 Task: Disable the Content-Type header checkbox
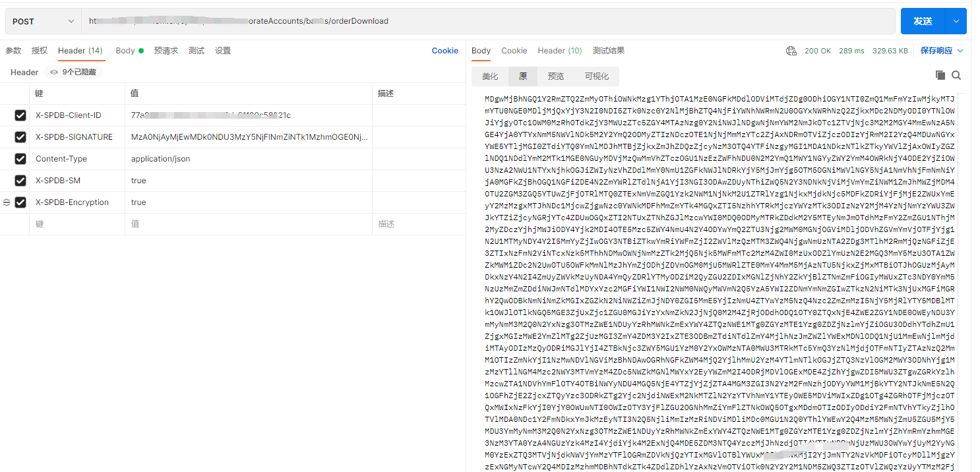[x=20, y=159]
